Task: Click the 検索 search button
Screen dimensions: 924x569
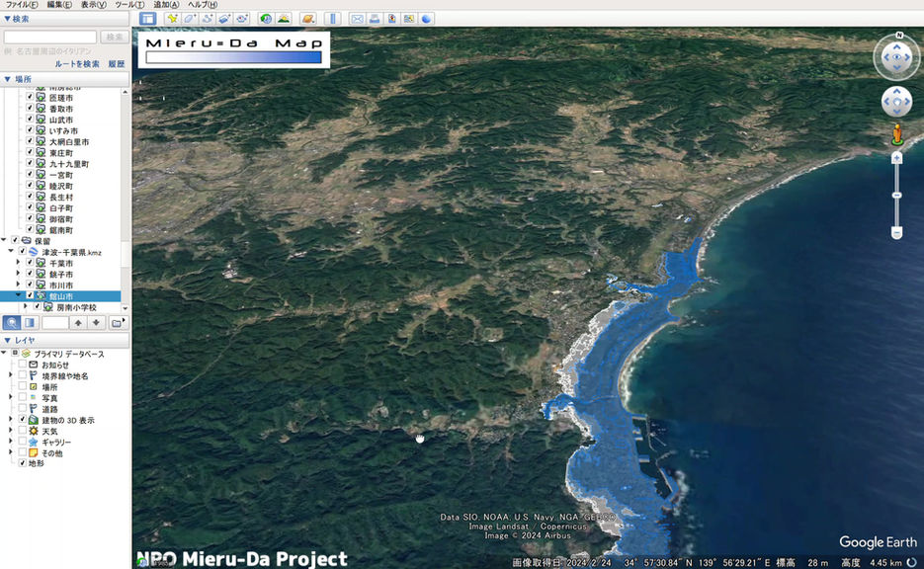Action: [115, 38]
